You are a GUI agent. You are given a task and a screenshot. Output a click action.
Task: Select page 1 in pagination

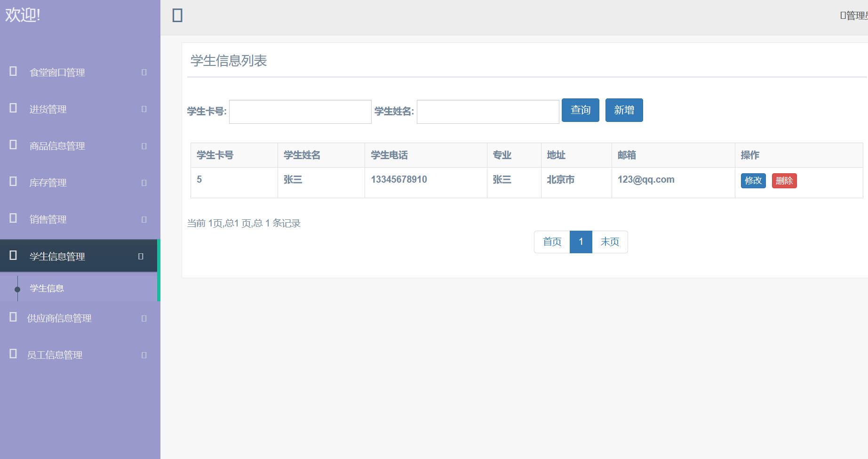pos(581,242)
